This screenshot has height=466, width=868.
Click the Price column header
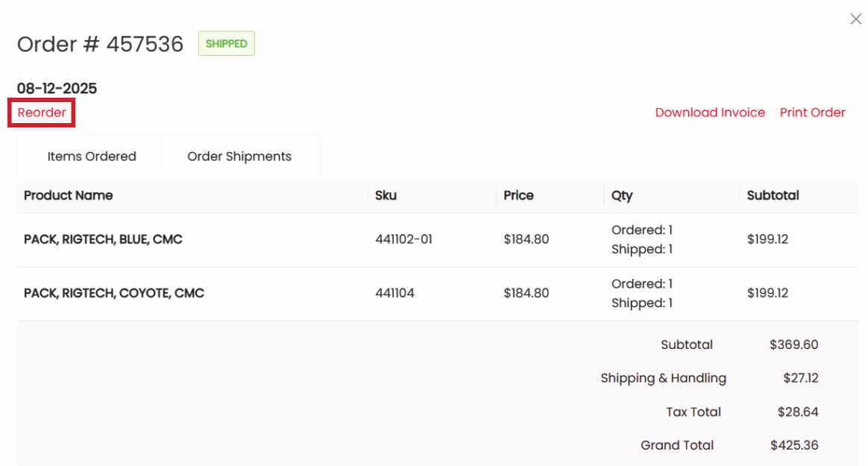518,195
